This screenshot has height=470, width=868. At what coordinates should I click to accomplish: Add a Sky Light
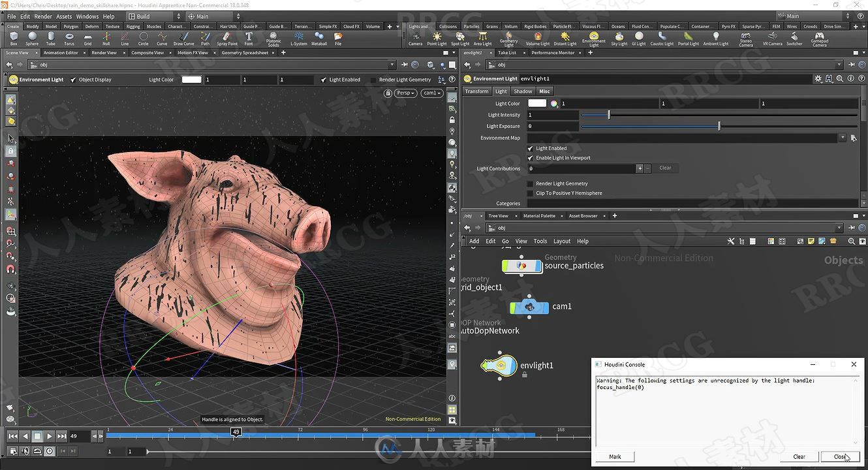(619, 39)
